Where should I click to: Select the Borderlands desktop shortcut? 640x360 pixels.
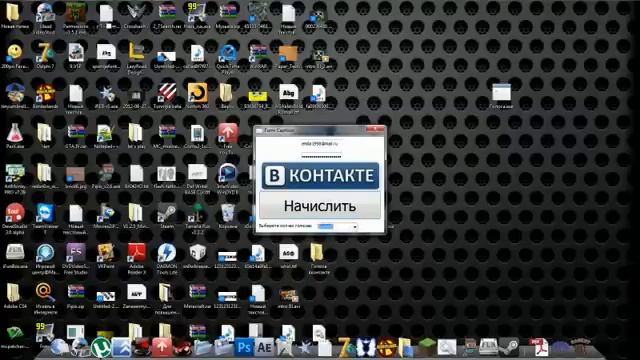[x=45, y=96]
